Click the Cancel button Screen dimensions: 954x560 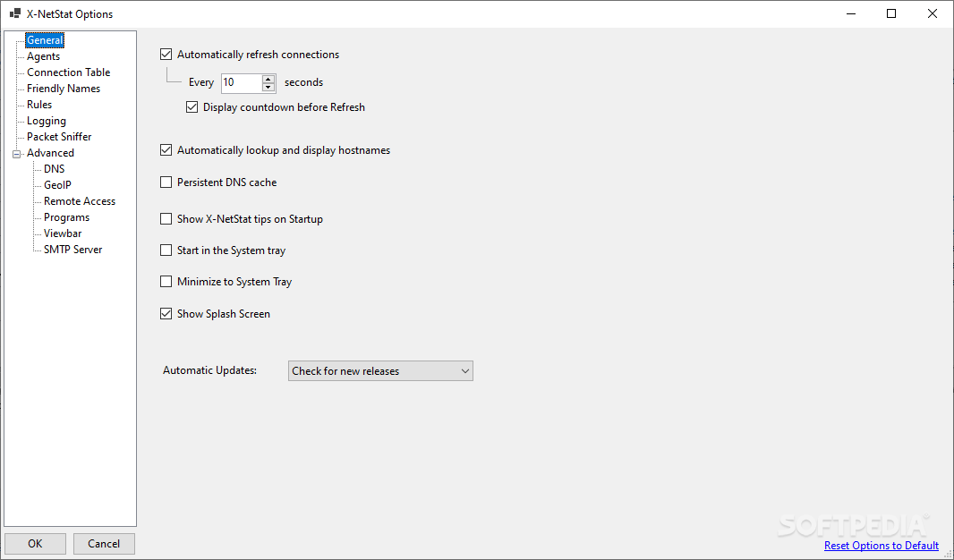(x=104, y=544)
